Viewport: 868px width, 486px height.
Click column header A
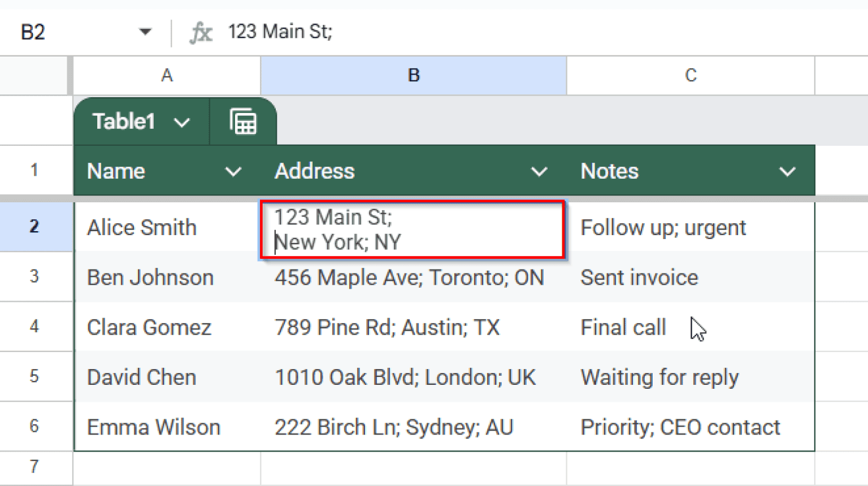[x=167, y=75]
